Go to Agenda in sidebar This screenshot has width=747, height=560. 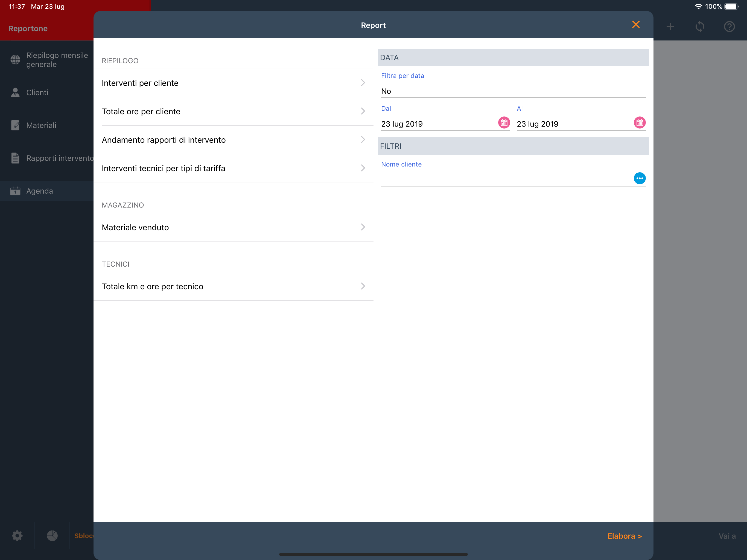(40, 191)
